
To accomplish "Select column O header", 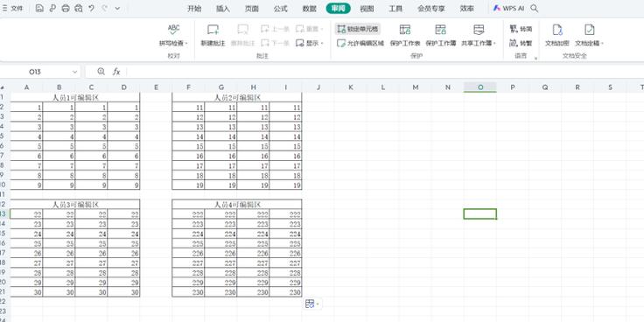I will pyautogui.click(x=480, y=87).
